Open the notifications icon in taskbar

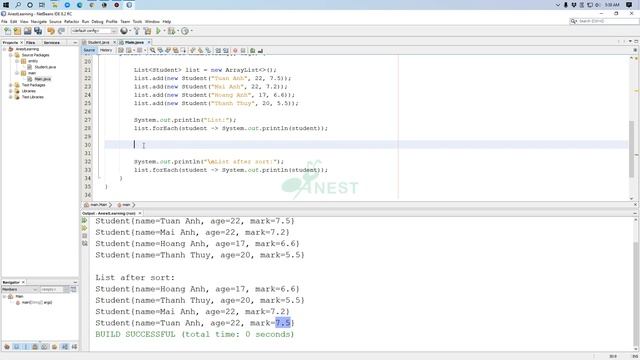tap(629, 5)
